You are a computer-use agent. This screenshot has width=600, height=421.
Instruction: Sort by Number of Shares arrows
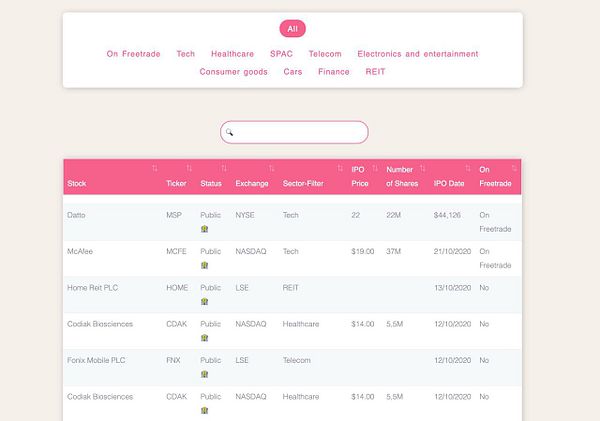[x=422, y=168]
